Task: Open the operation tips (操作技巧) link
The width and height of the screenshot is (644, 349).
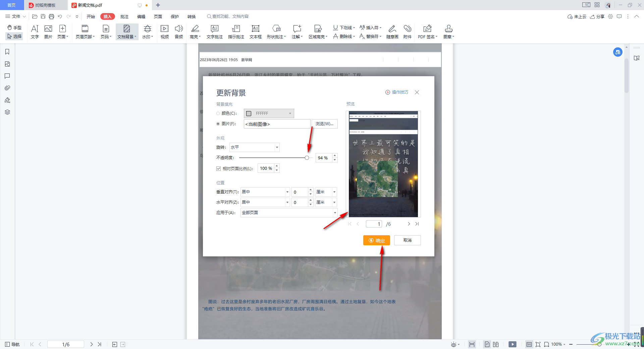Action: pos(397,92)
